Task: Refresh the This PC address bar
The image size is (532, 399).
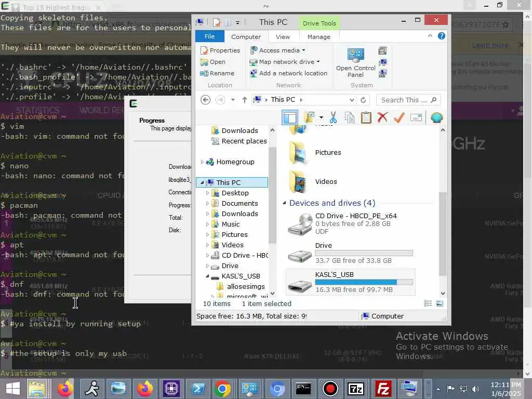Action: [363, 100]
